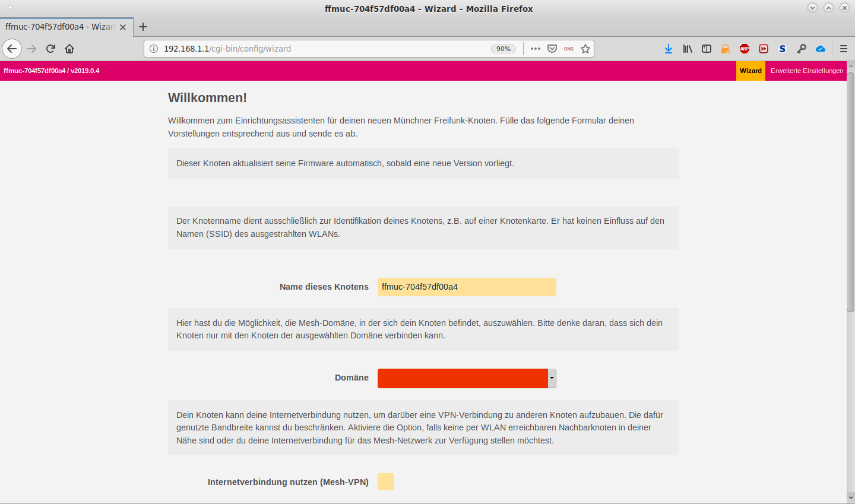Open the page actions three-dots menu
The image size is (855, 504).
[536, 49]
